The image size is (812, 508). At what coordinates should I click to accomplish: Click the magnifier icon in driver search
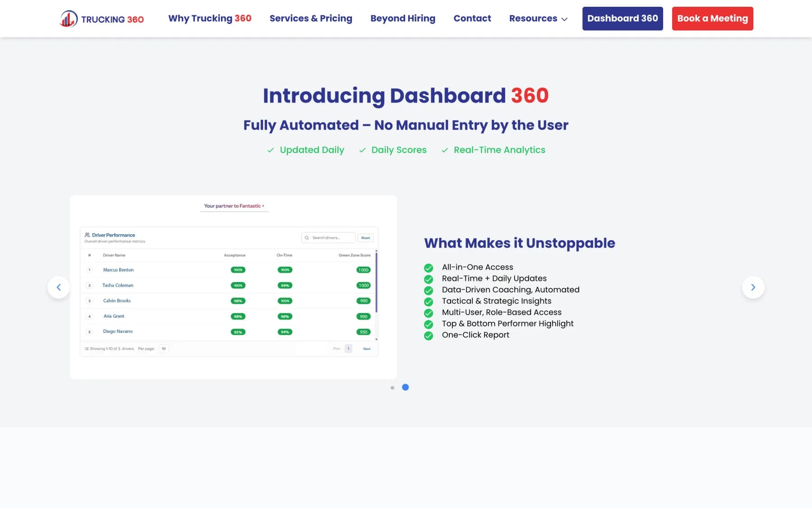(307, 238)
